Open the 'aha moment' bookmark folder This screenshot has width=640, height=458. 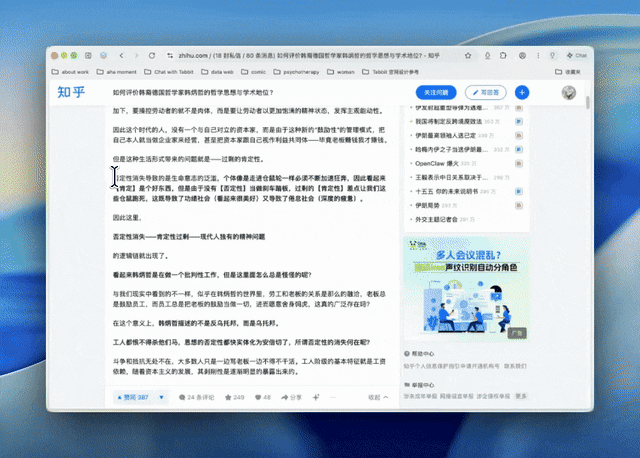pos(116,72)
